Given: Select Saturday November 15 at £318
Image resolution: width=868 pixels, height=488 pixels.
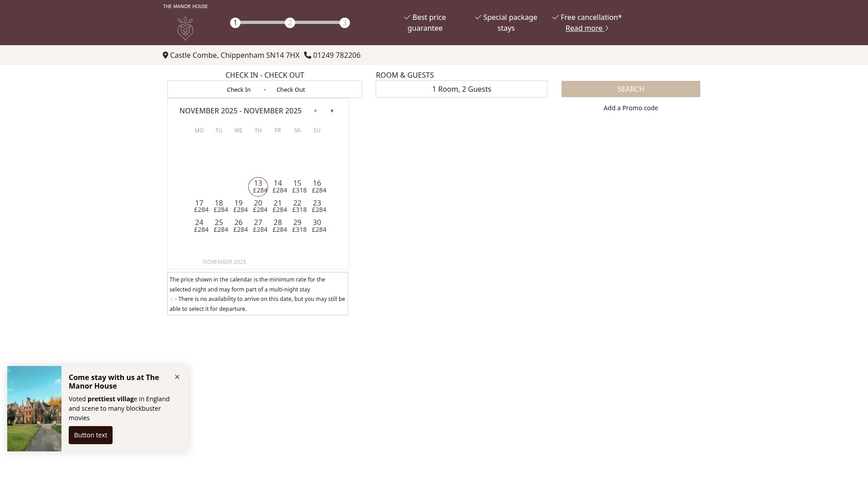Looking at the screenshot, I should (x=297, y=187).
